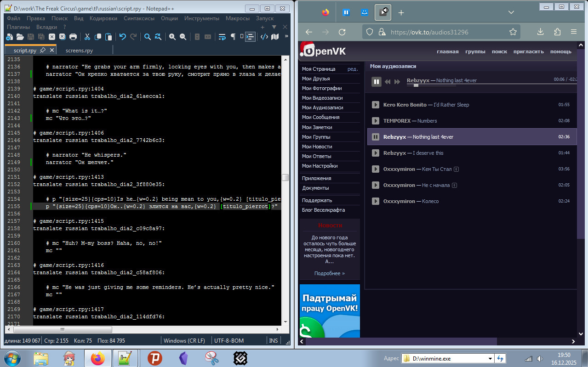Click the Firefox URL address field
The height and width of the screenshot is (367, 588).
pyautogui.click(x=441, y=32)
